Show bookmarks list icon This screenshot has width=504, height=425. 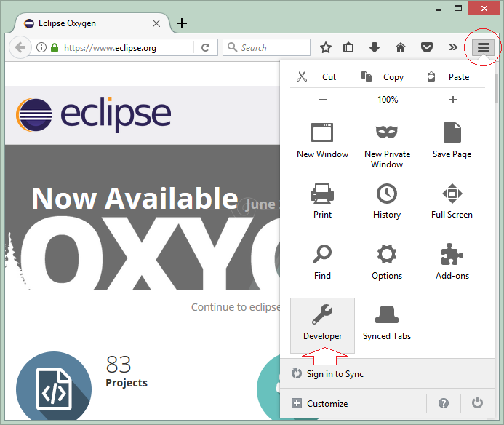(x=348, y=47)
